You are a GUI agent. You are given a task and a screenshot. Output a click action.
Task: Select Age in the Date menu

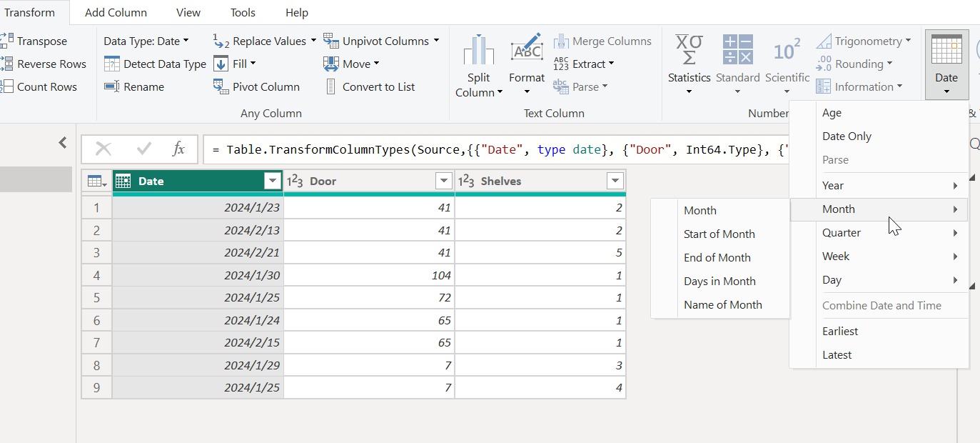pyautogui.click(x=879, y=113)
